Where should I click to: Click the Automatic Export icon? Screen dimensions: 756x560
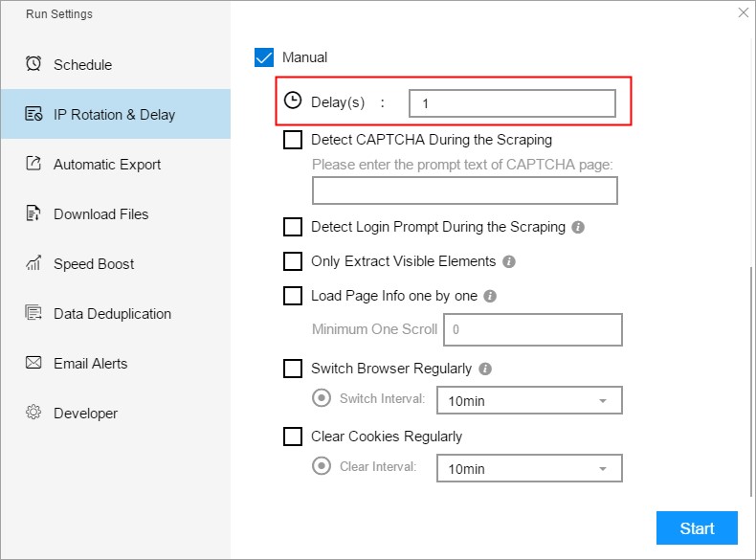point(33,164)
